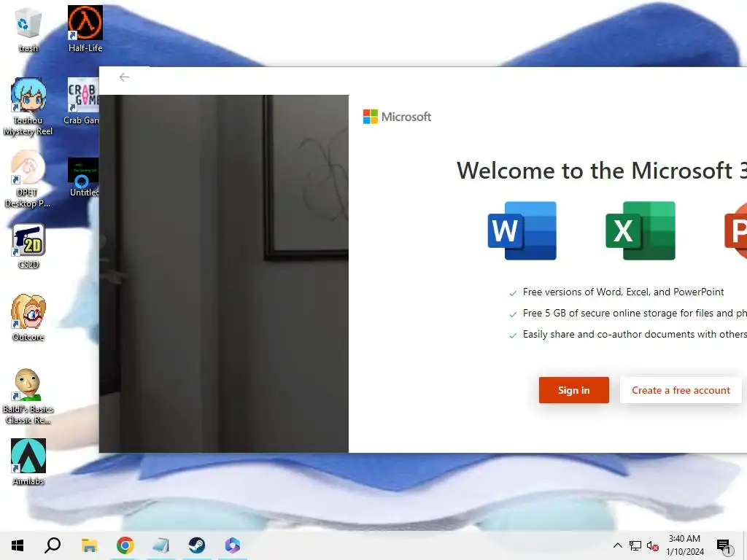Launch CS2D desktop shortcut
The height and width of the screenshot is (560, 747).
tap(28, 246)
